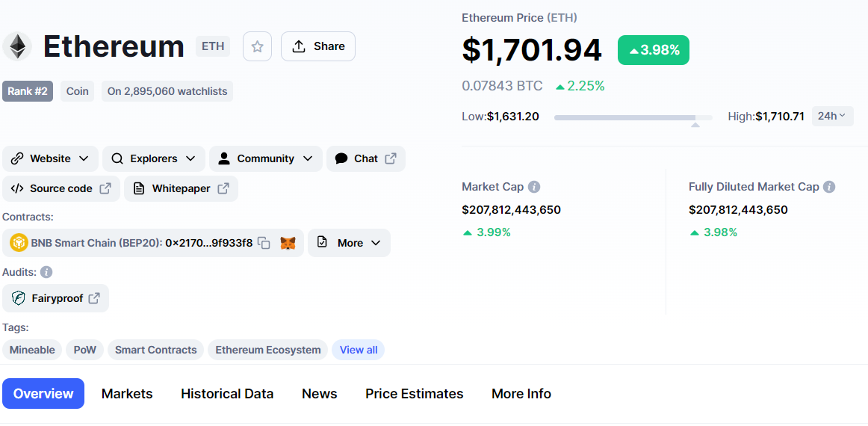The image size is (868, 426).
Task: Add token to MetaMask fox icon
Action: pos(288,243)
